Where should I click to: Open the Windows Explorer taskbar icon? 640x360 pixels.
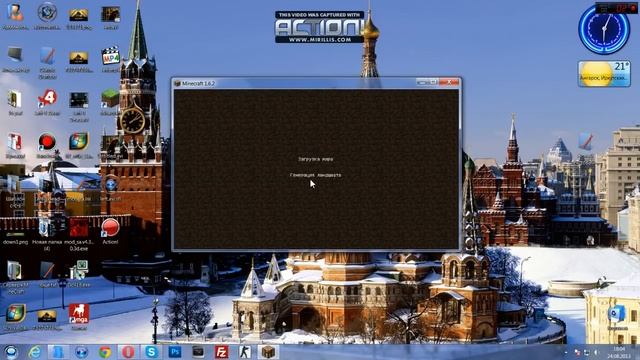[x=58, y=352]
